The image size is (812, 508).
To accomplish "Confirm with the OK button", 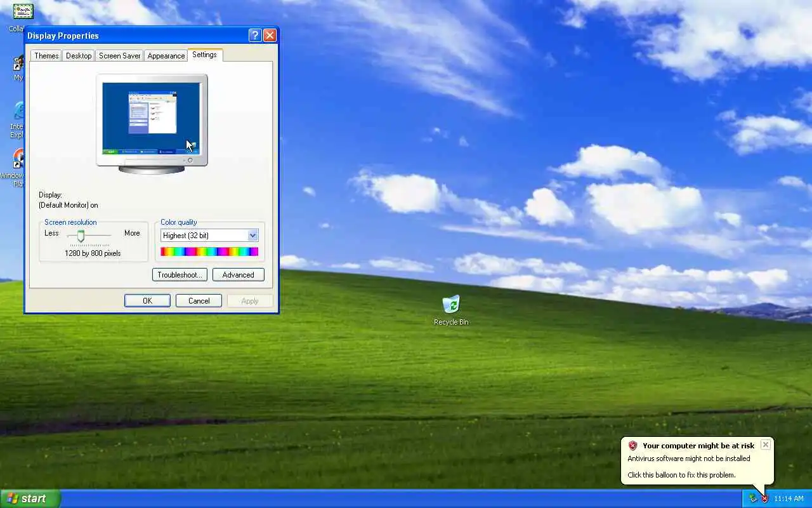I will [147, 301].
